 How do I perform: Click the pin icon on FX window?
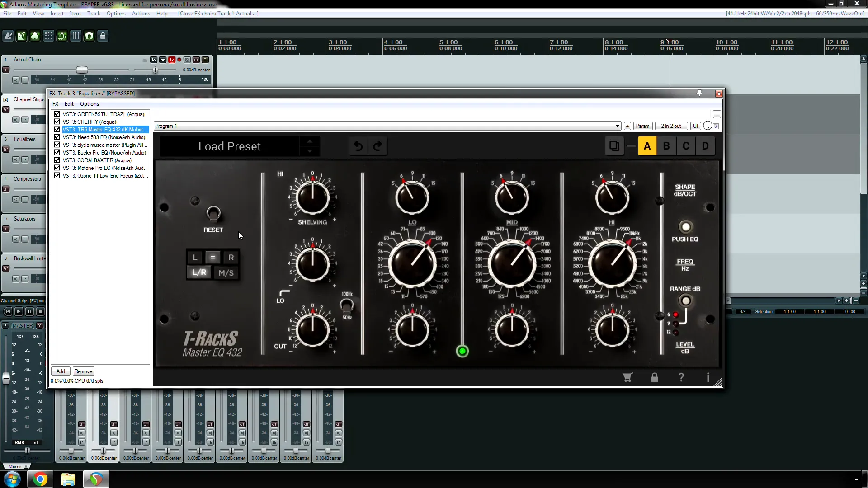[699, 93]
